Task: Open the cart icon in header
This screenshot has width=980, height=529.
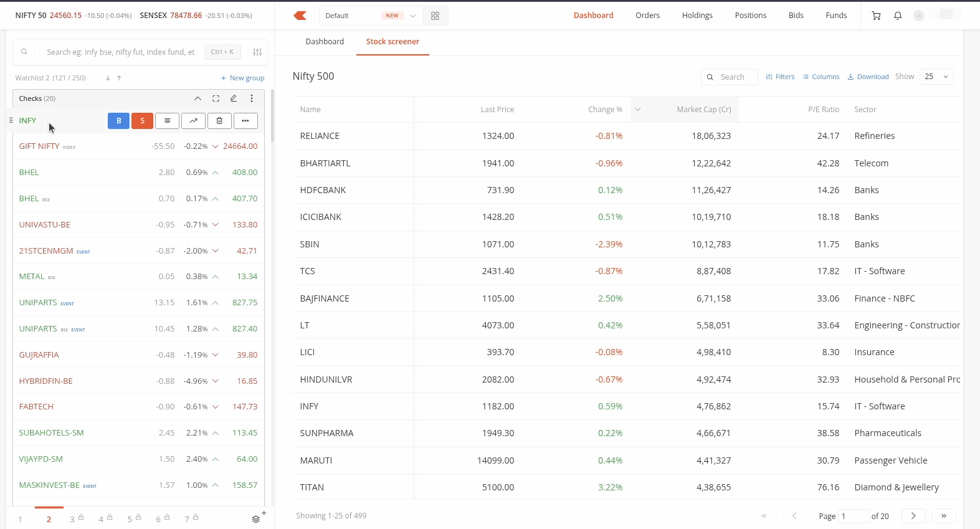Action: coord(877,16)
